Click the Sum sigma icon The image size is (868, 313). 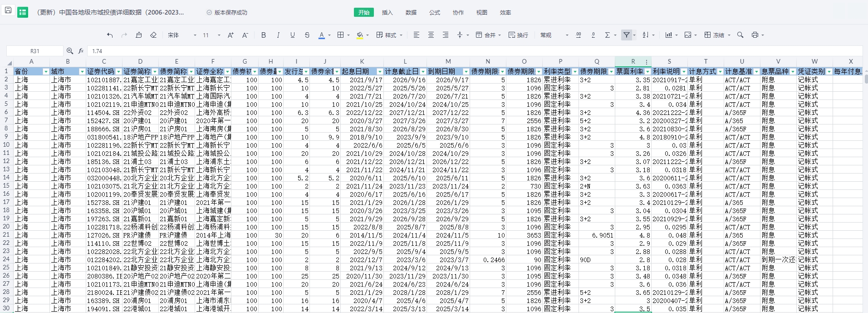(608, 35)
